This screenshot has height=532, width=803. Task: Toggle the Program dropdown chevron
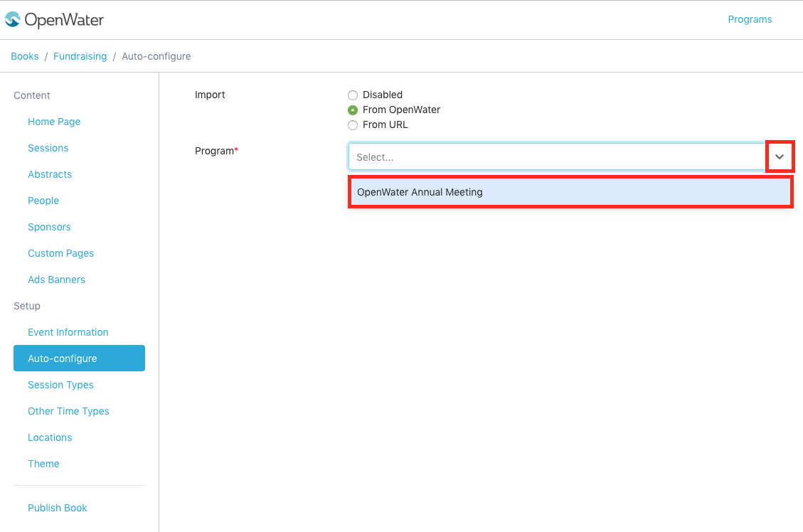tap(780, 156)
